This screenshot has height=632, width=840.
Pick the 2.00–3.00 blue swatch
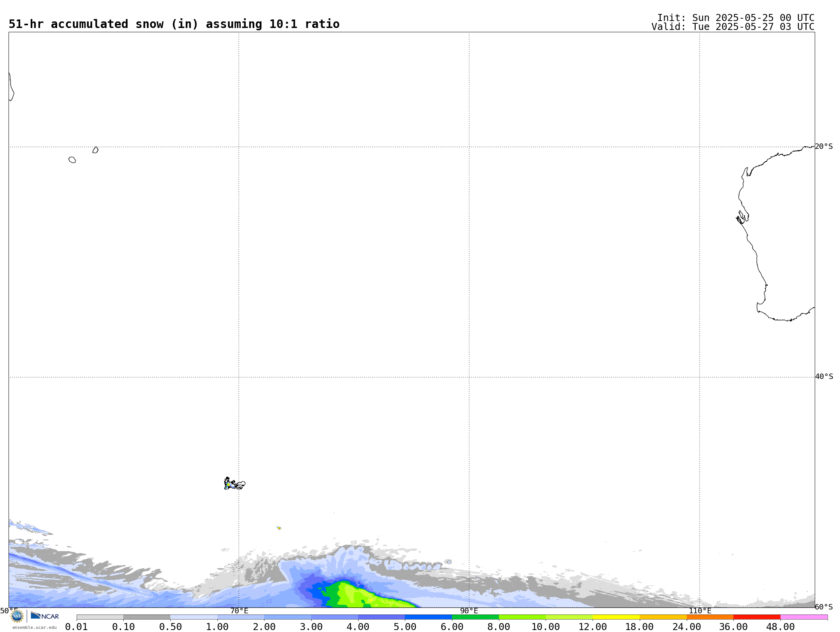coord(287,617)
